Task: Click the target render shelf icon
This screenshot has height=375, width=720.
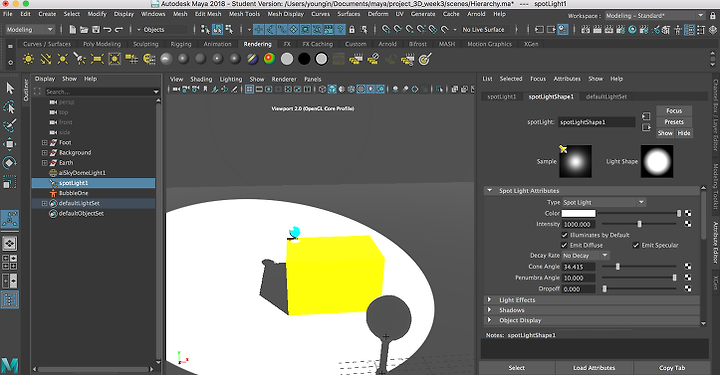Action: click(x=425, y=59)
